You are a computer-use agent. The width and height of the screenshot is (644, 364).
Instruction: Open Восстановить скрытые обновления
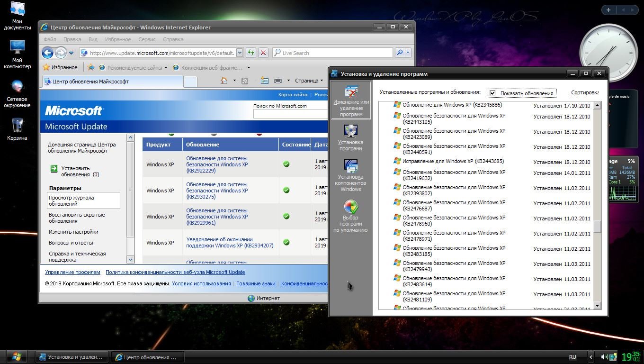click(x=77, y=218)
